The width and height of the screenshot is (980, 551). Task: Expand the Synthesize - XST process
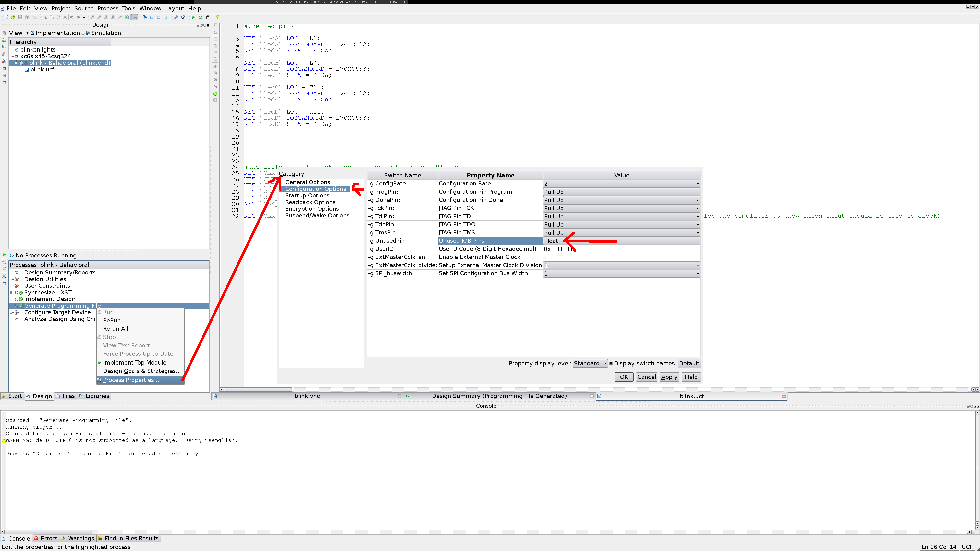point(11,293)
